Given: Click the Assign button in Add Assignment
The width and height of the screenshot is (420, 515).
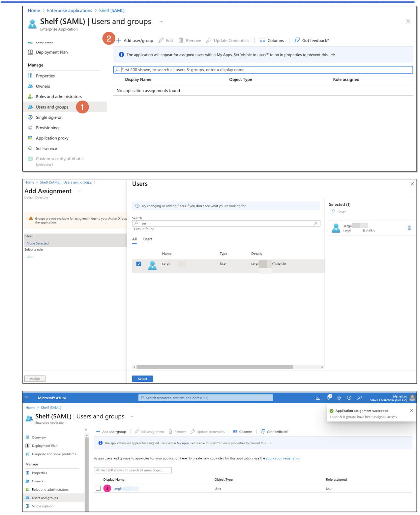Looking at the screenshot, I should 35,379.
